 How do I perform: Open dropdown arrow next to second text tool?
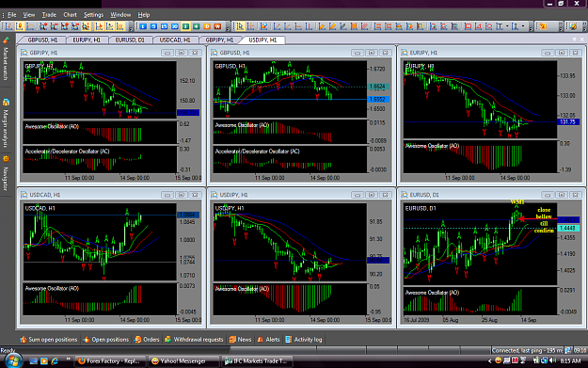[x=523, y=26]
